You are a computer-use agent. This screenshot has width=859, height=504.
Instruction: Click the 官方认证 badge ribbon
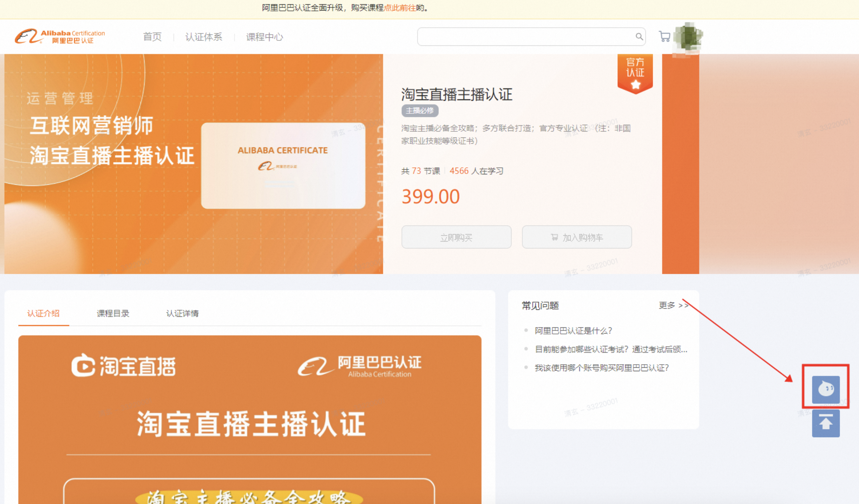(x=635, y=73)
